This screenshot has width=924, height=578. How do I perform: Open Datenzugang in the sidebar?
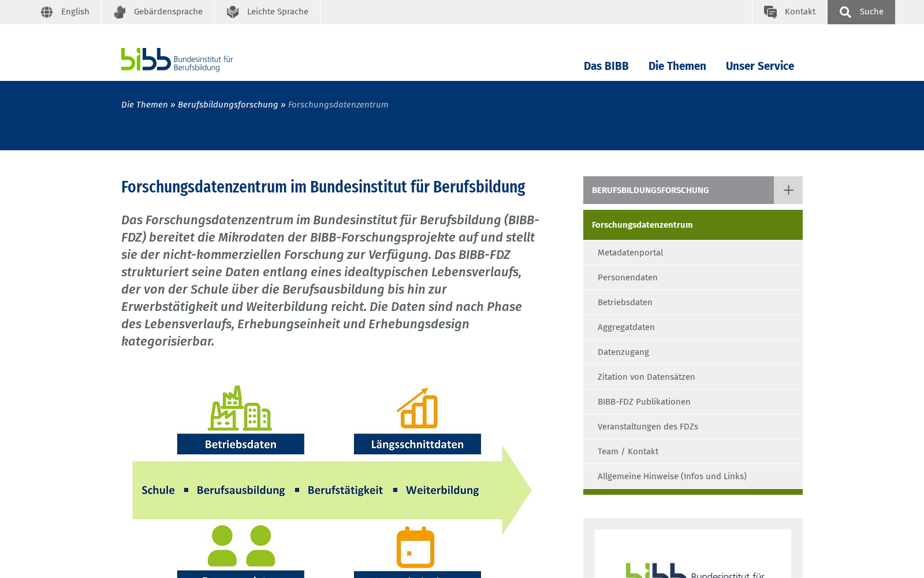[693, 352]
